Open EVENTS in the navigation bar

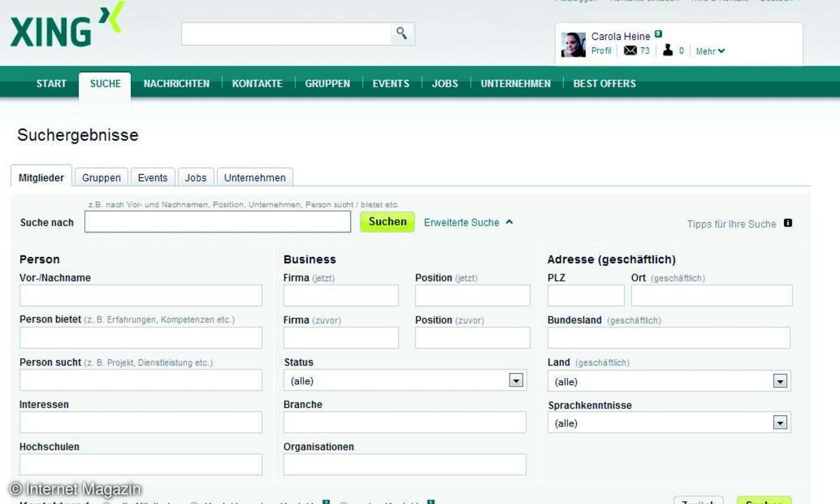tap(391, 83)
